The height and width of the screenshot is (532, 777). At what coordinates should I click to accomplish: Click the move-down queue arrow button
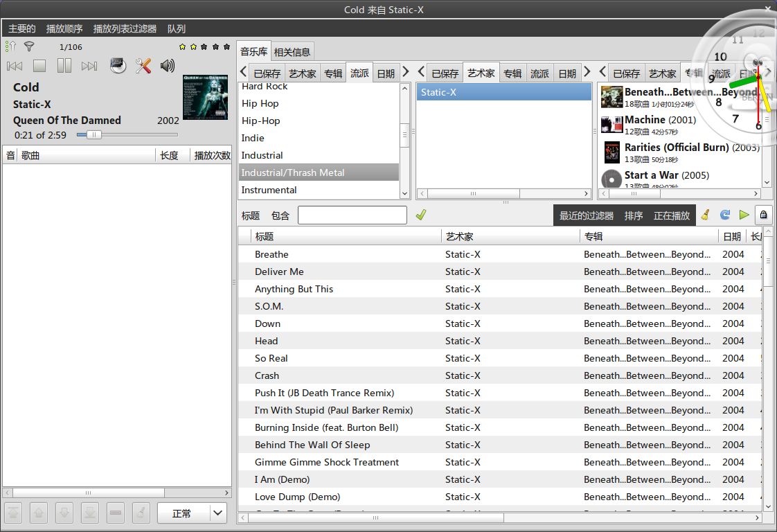tap(64, 513)
